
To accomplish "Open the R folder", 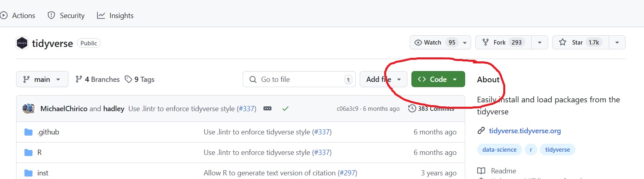I will pyautogui.click(x=39, y=153).
